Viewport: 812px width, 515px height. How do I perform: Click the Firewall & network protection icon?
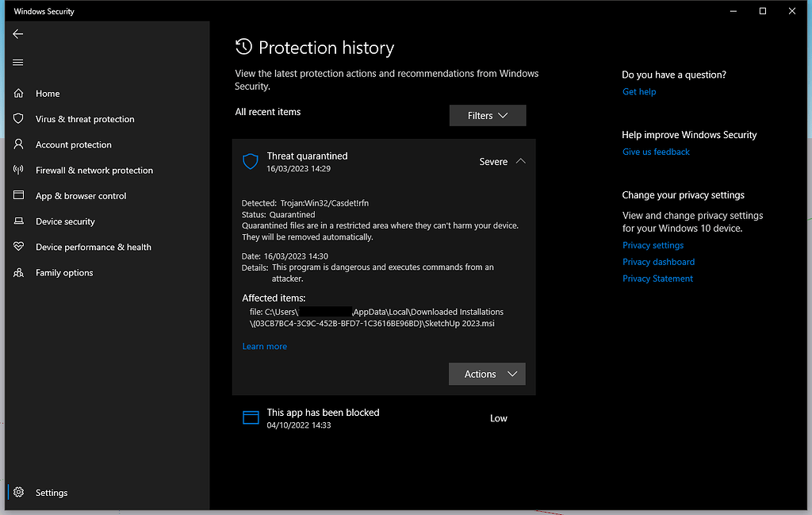click(x=17, y=170)
